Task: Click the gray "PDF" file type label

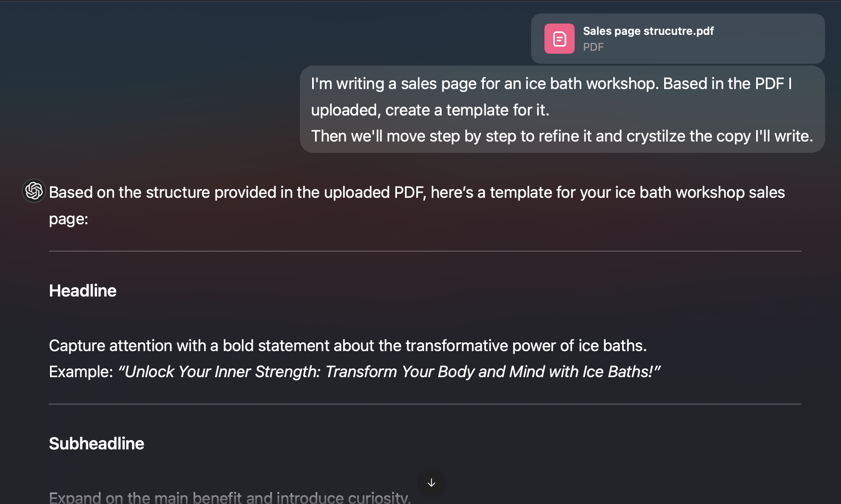Action: pos(593,47)
